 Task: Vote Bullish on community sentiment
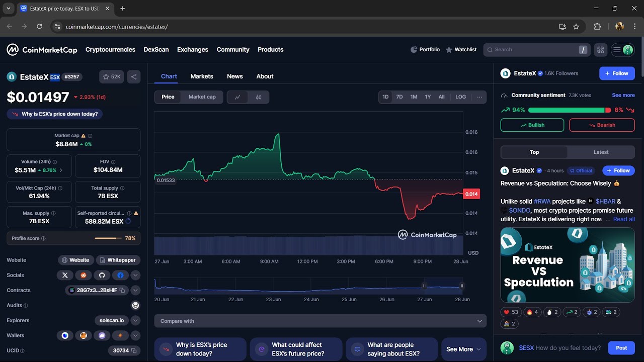[x=532, y=125]
